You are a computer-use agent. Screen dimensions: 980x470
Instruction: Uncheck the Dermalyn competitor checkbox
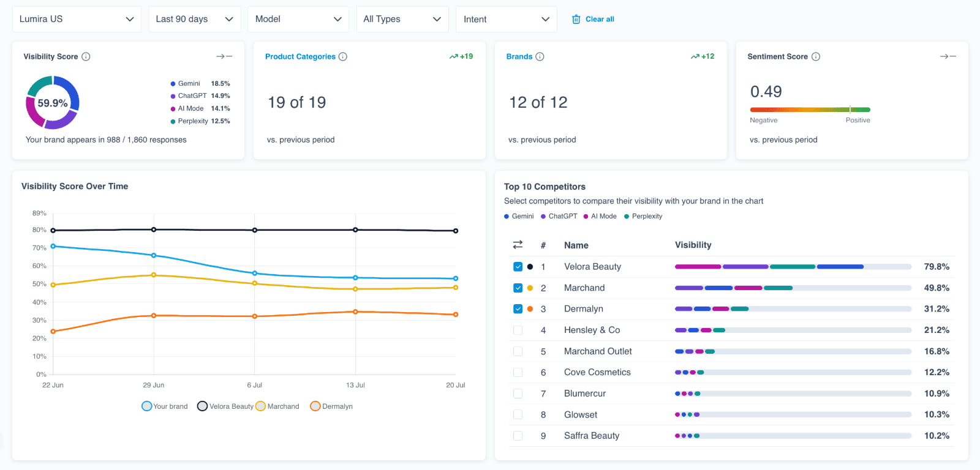point(518,309)
